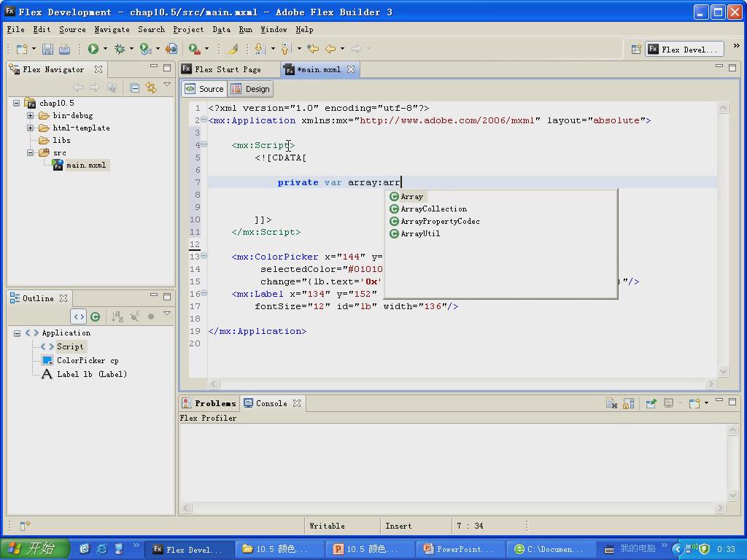Click the New file wizard icon

coord(21,49)
